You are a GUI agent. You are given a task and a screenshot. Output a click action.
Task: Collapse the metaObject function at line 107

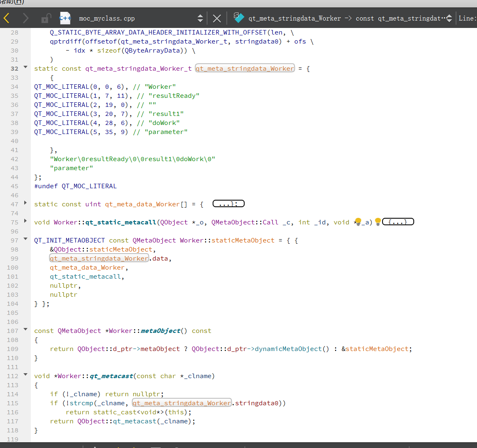pyautogui.click(x=25, y=329)
